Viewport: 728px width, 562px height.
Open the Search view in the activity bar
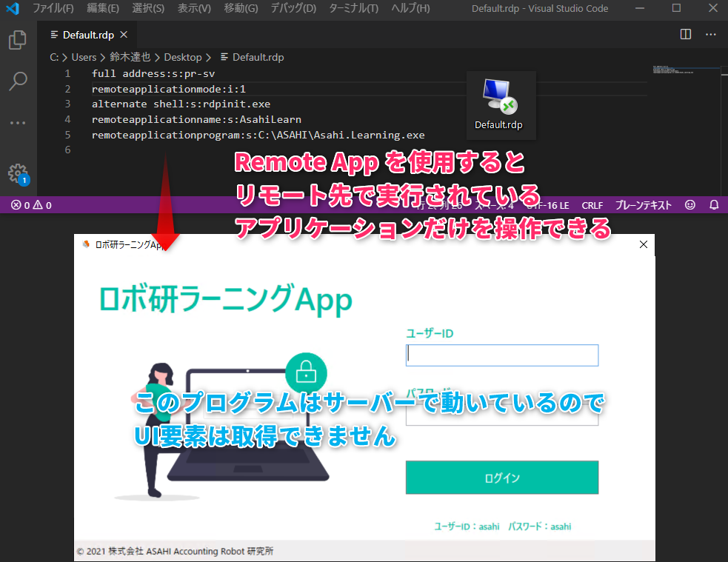tap(18, 81)
